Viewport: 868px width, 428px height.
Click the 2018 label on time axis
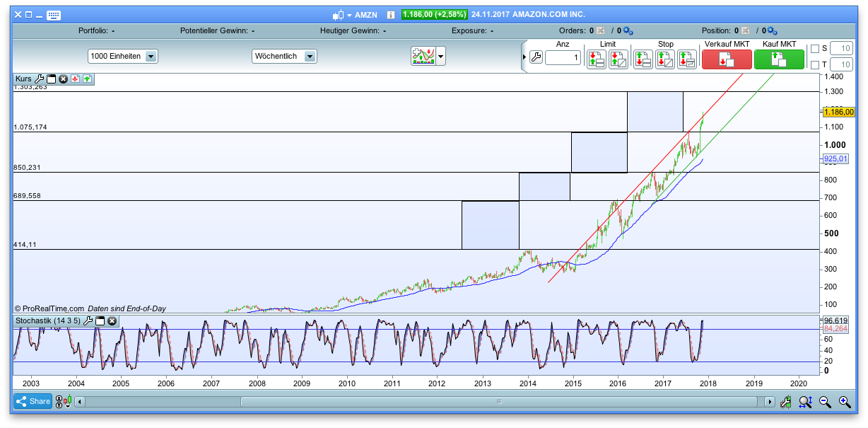(708, 383)
